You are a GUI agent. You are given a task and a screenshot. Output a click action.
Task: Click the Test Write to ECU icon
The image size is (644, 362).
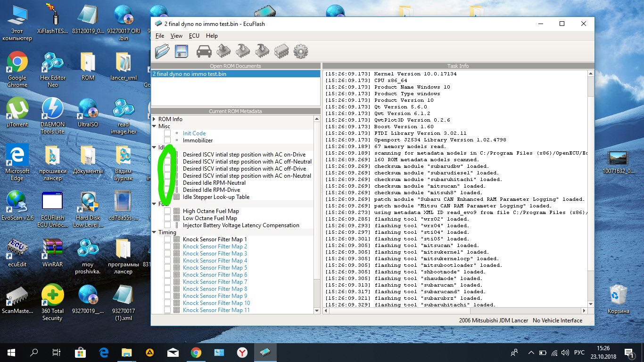(262, 51)
